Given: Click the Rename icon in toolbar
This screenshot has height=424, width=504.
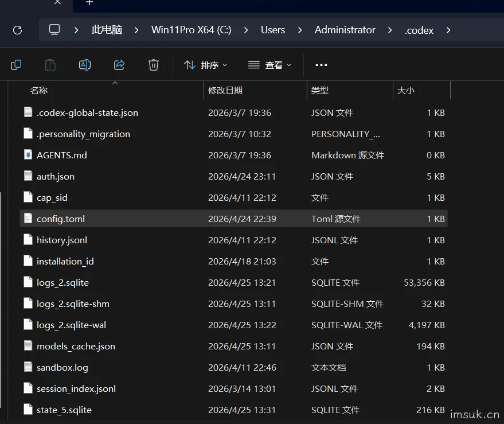Looking at the screenshot, I should coord(85,65).
